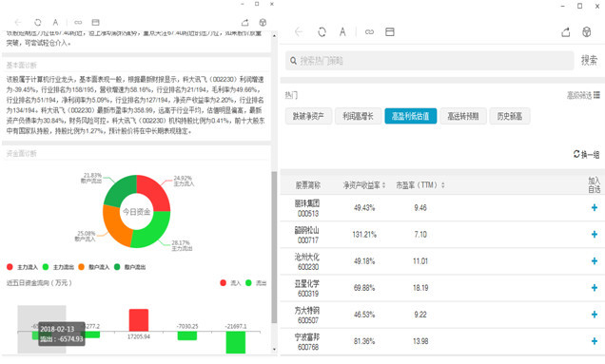
Task: Click the 131.21% return value cell
Action: (x=364, y=235)
